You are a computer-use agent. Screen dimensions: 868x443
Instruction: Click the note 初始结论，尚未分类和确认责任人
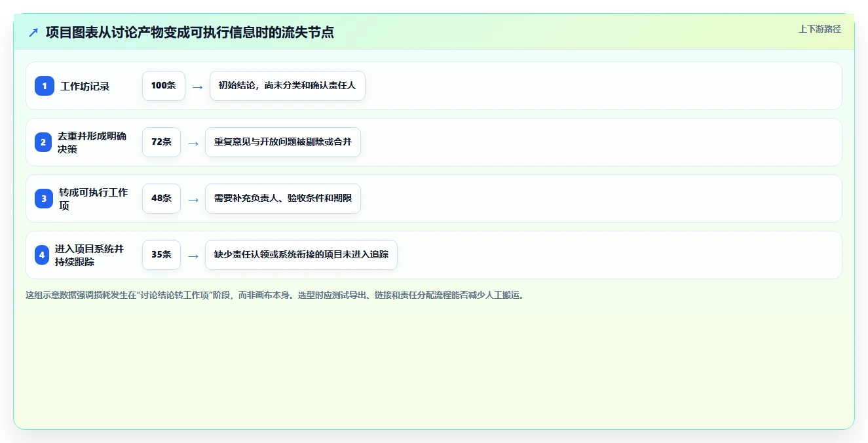pos(287,86)
